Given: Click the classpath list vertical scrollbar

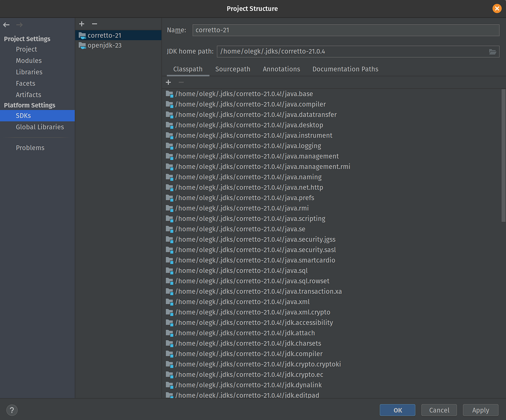Looking at the screenshot, I should click(x=503, y=155).
